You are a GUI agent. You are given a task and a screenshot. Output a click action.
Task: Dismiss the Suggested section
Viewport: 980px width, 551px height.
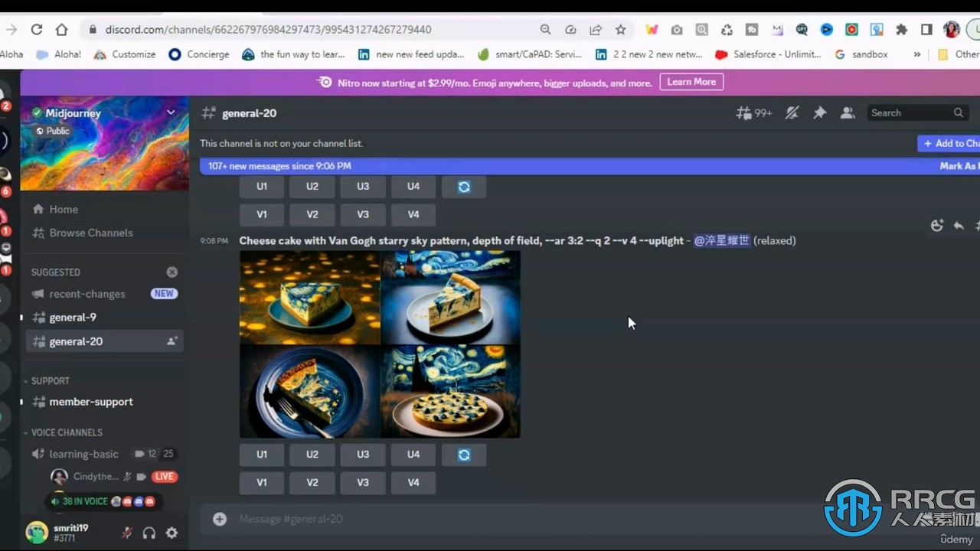coord(172,272)
